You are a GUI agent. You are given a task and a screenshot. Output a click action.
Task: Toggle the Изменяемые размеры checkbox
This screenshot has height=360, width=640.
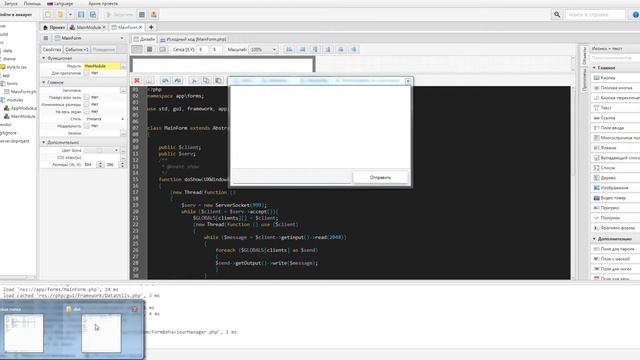[x=86, y=104]
